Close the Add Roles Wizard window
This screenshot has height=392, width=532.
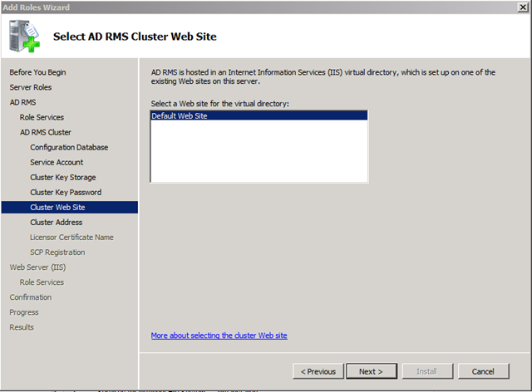pyautogui.click(x=523, y=7)
